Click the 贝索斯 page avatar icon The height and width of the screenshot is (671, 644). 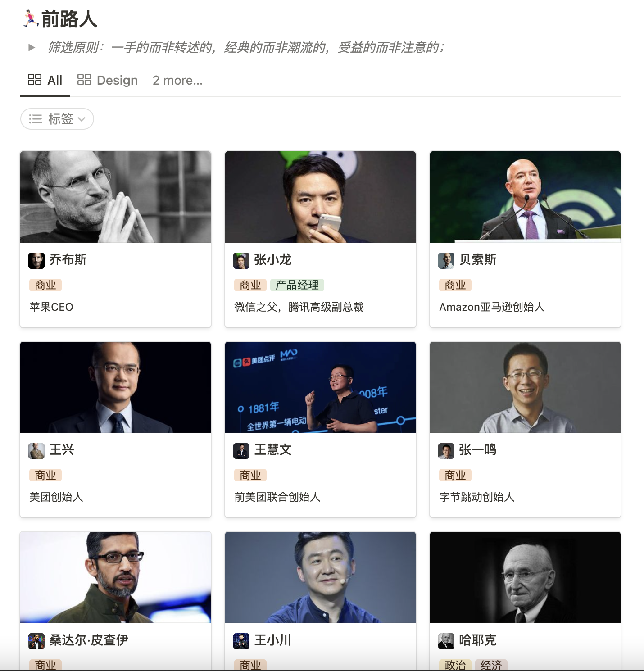[x=446, y=260]
